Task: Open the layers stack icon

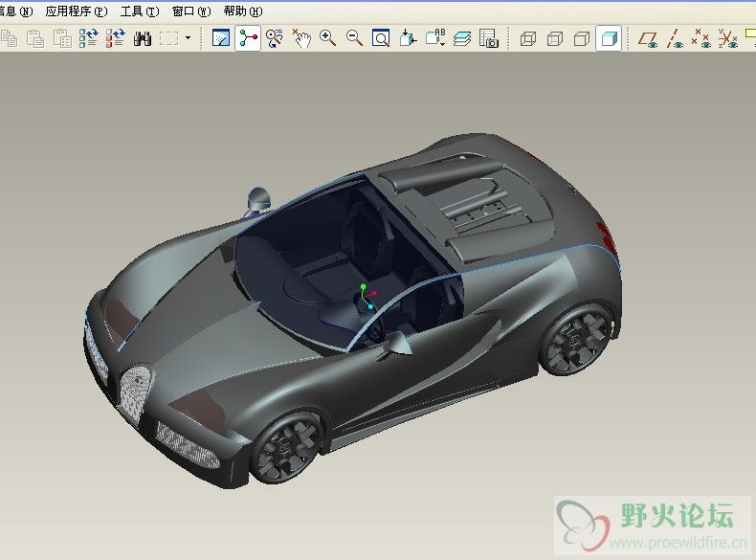Action: click(462, 38)
